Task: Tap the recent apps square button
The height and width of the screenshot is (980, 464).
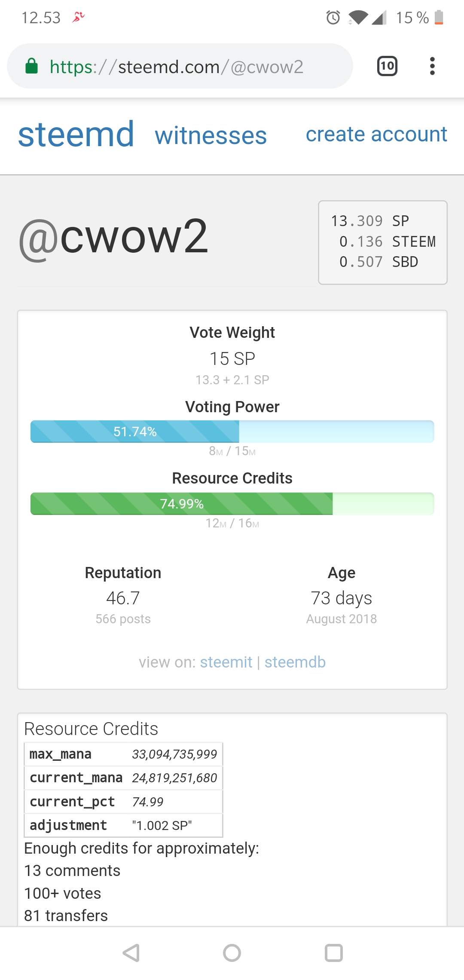Action: point(333,953)
